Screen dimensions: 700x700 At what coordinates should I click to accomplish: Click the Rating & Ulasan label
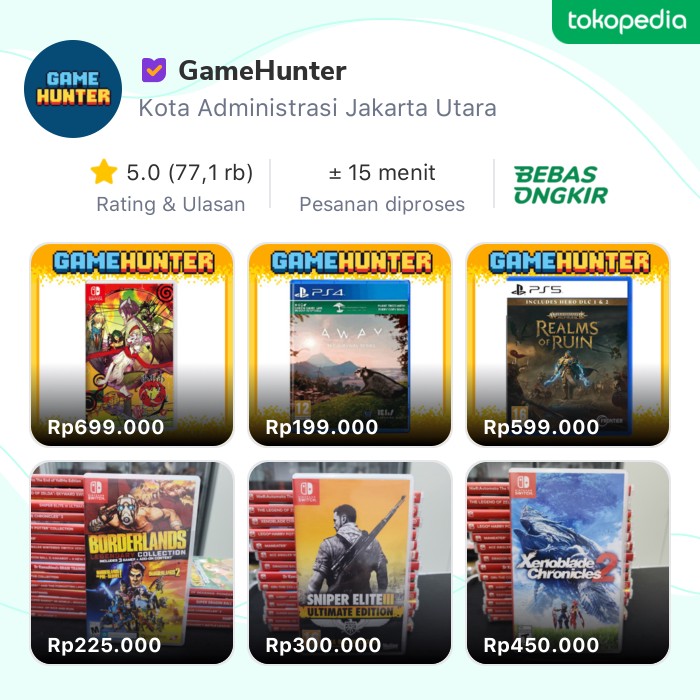click(171, 204)
